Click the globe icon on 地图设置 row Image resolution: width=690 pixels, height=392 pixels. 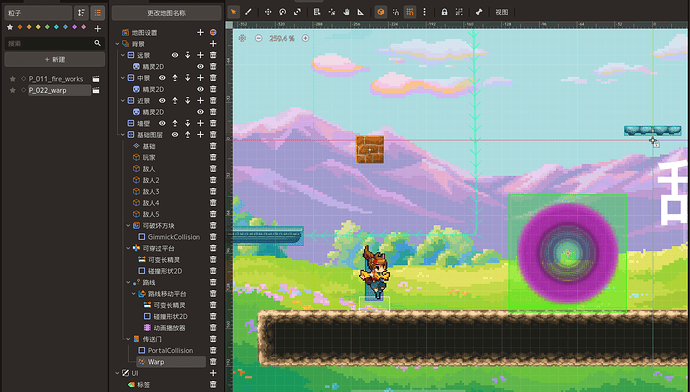click(213, 32)
